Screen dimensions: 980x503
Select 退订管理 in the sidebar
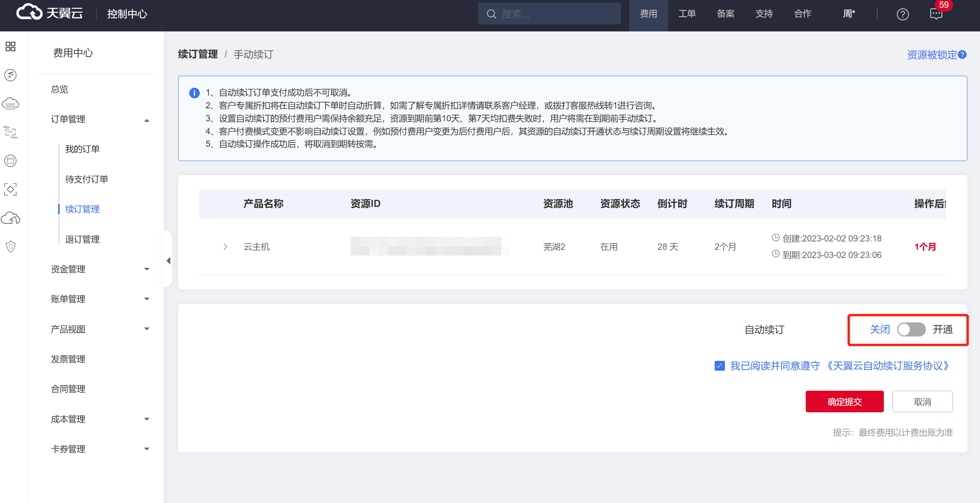tap(82, 239)
